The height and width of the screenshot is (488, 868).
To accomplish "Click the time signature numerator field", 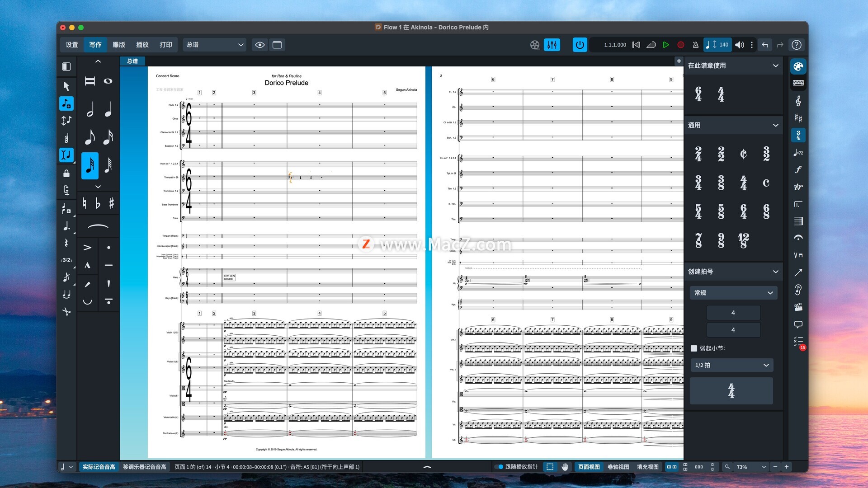I will [733, 313].
